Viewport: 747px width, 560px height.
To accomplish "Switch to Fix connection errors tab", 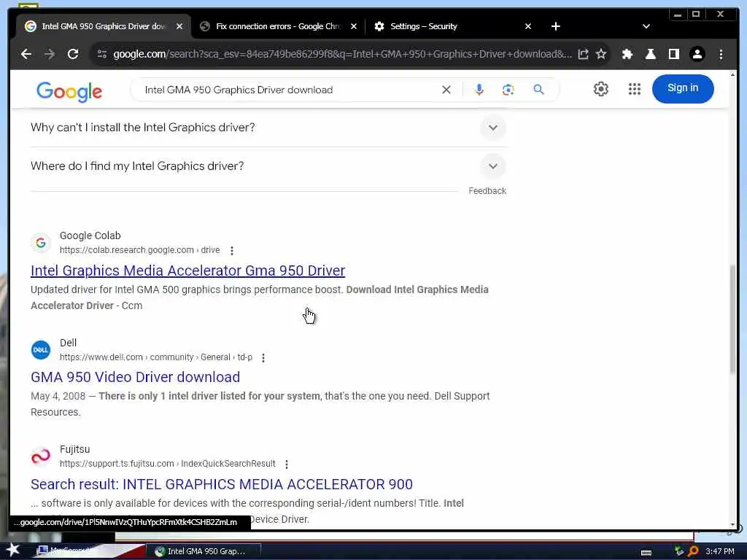I will (x=279, y=27).
